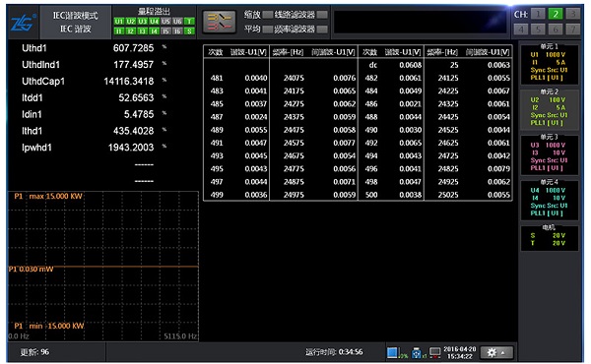The image size is (591, 364).
Task: Select channel 1 button
Action: [538, 14]
